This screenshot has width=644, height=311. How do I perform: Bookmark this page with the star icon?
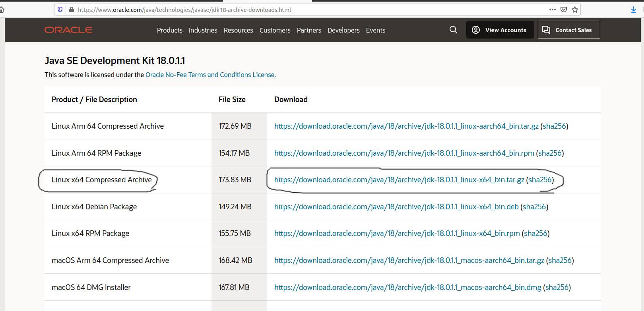[x=575, y=10]
